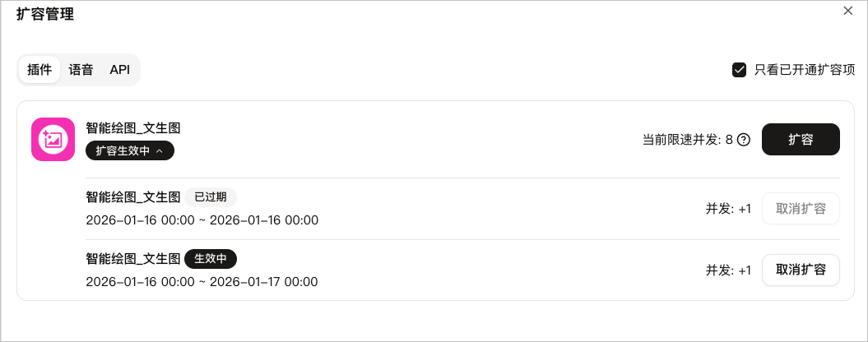The image size is (868, 342).
Task: Click the date range ending 2026-01-17 00:00
Action: [x=202, y=282]
